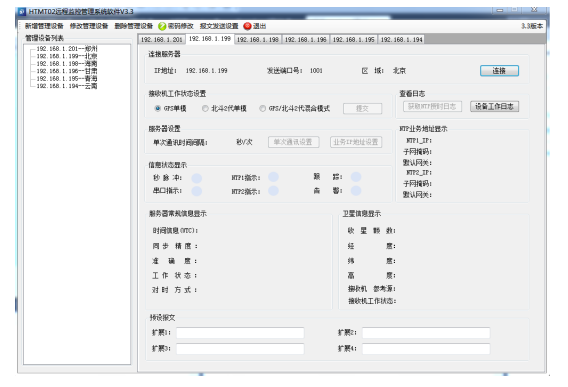Select tree item 192.168.1.196 甘肃
The width and height of the screenshot is (568, 387).
(x=67, y=71)
